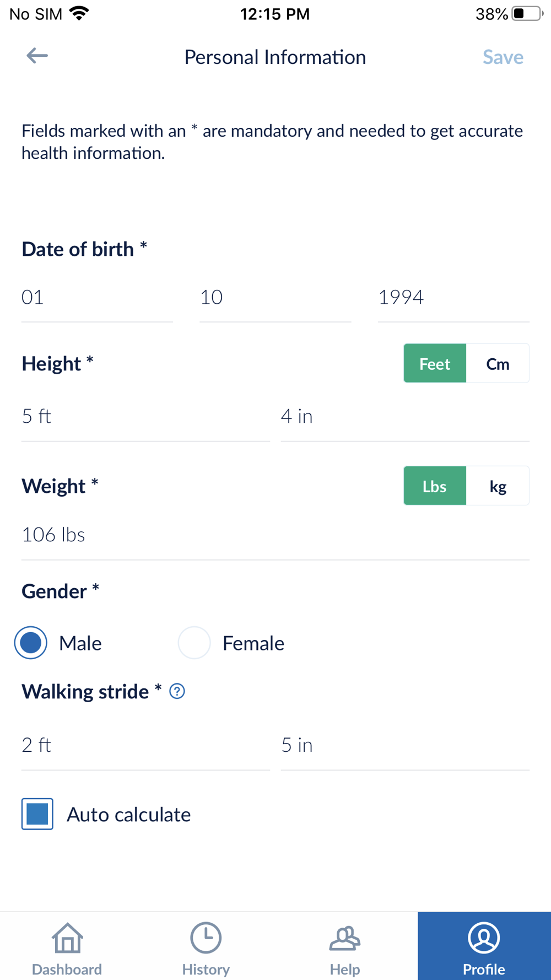The image size is (551, 980).
Task: Switch height unit to Feet
Action: tap(435, 364)
